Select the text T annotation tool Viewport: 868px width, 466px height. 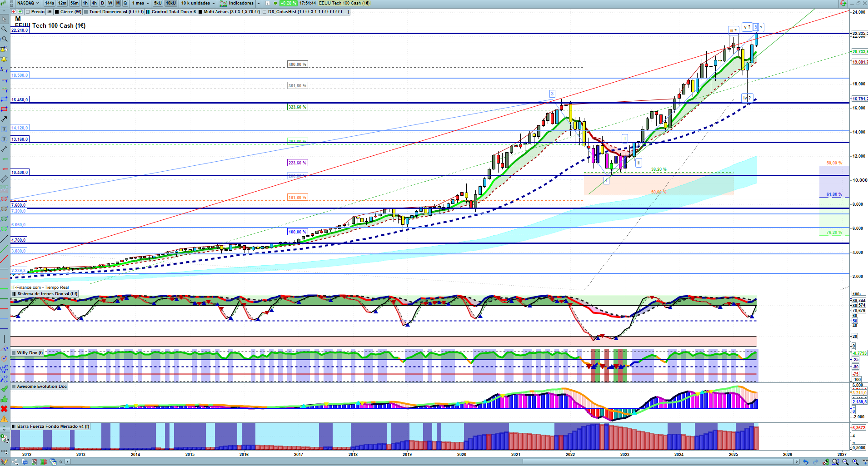point(4,129)
